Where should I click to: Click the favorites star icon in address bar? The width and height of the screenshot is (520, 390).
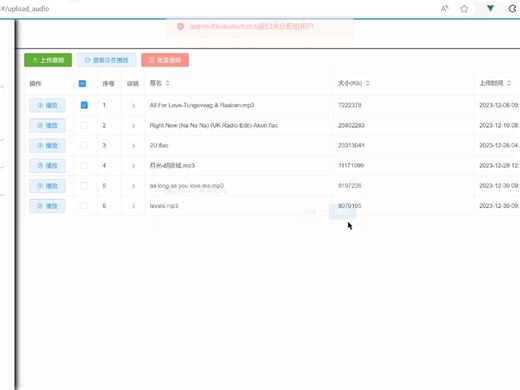464,9
